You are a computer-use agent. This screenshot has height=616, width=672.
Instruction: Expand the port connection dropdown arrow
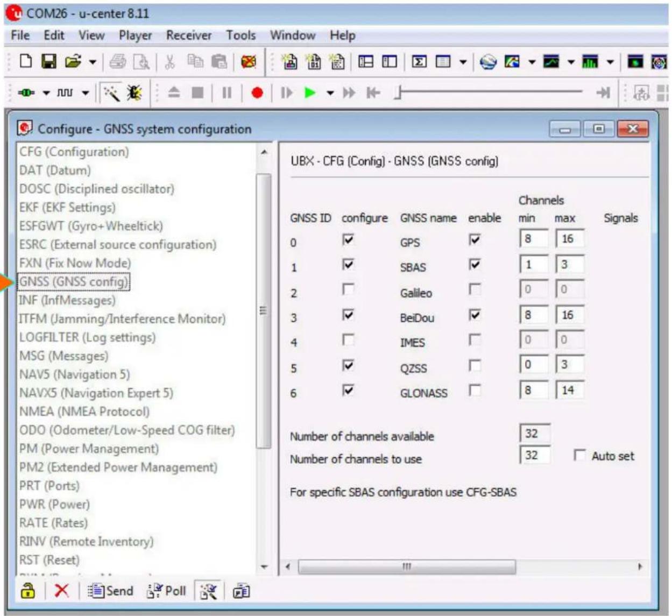click(x=46, y=93)
